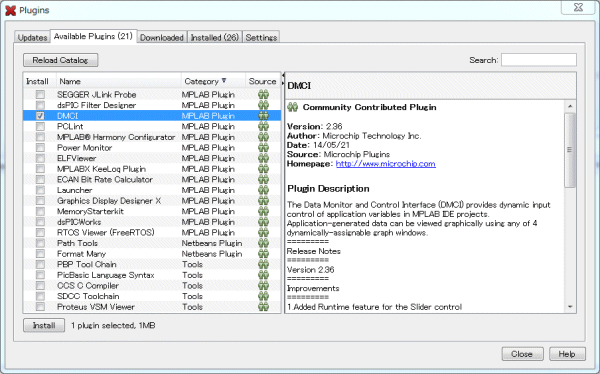The width and height of the screenshot is (600, 374).
Task: Select the SDCC Toolchain row
Action: click(x=152, y=296)
